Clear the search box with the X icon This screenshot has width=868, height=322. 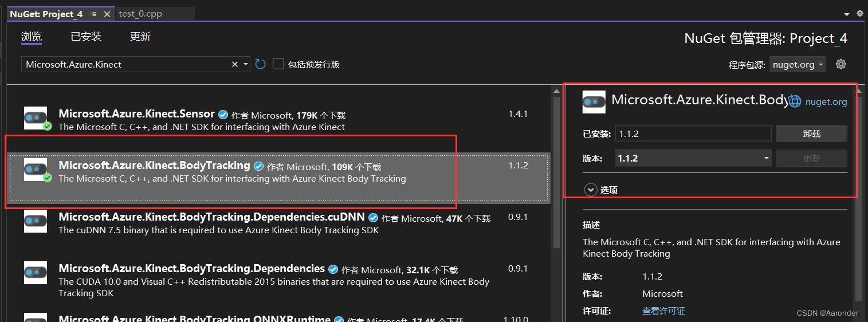pyautogui.click(x=234, y=64)
